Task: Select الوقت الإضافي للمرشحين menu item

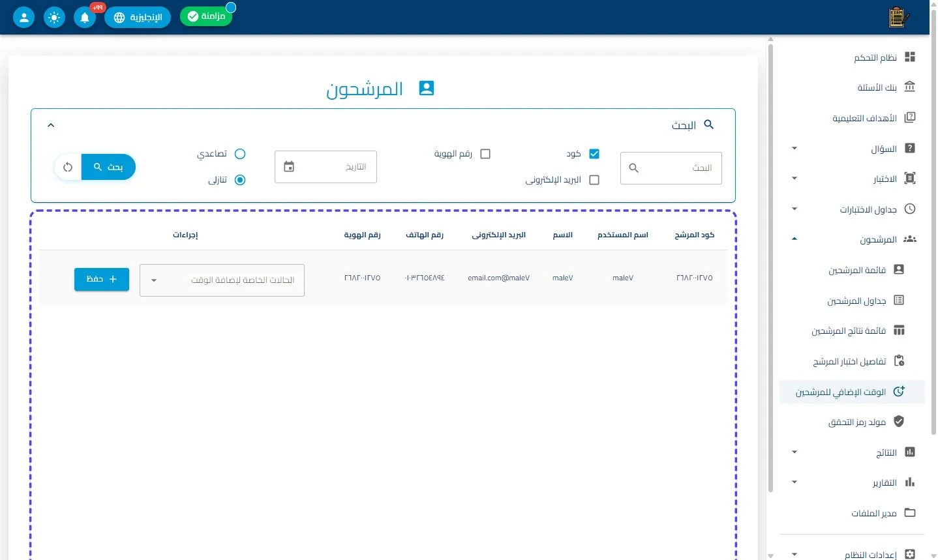Action: (852, 392)
